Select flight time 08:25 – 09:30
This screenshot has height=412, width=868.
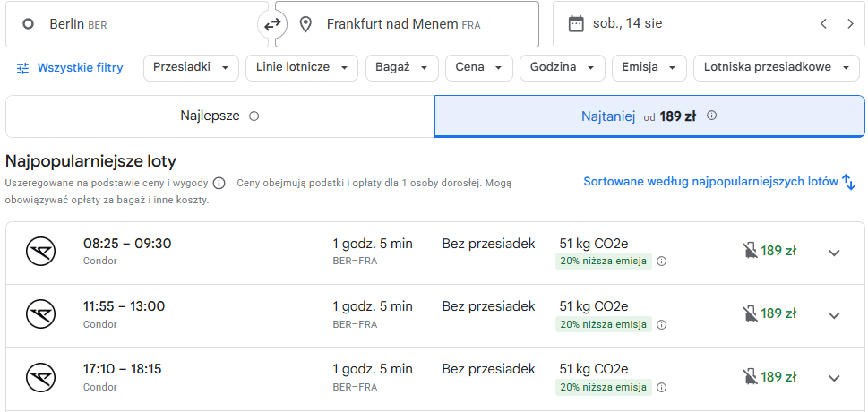coord(127,244)
